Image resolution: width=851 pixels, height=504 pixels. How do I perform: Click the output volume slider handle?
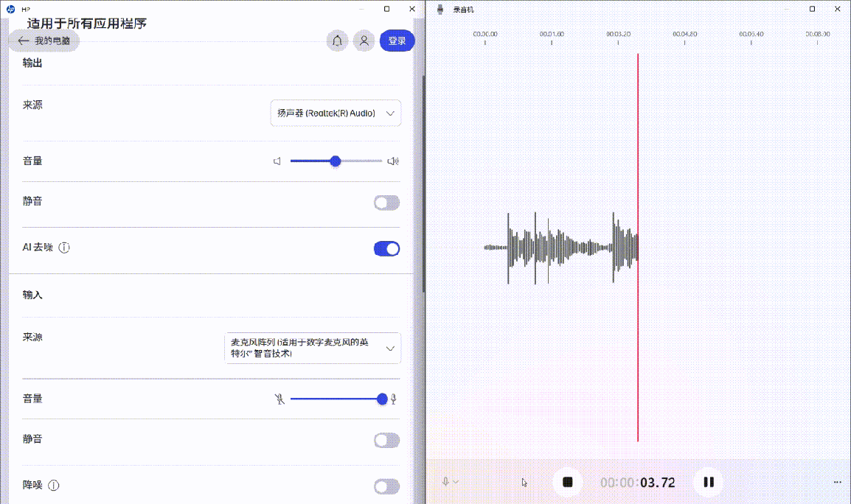coord(336,161)
